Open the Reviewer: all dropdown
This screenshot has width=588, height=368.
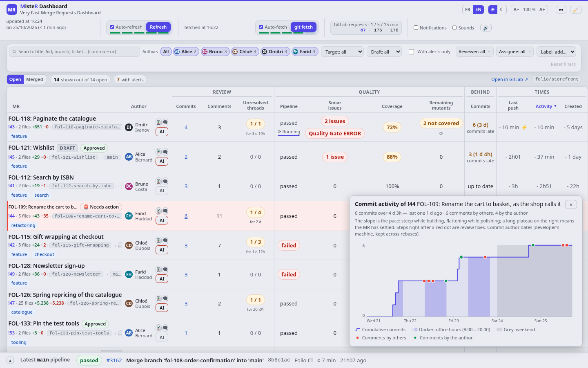[474, 52]
